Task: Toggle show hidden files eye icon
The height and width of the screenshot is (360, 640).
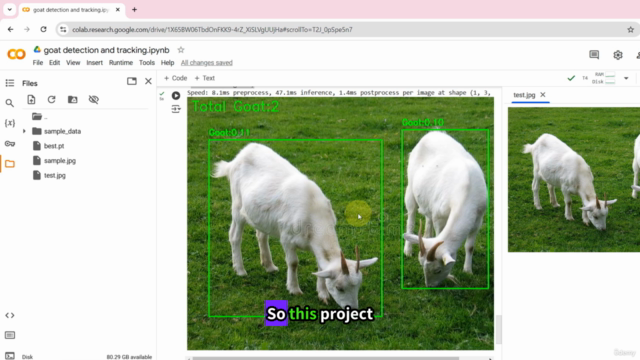Action: tap(94, 100)
